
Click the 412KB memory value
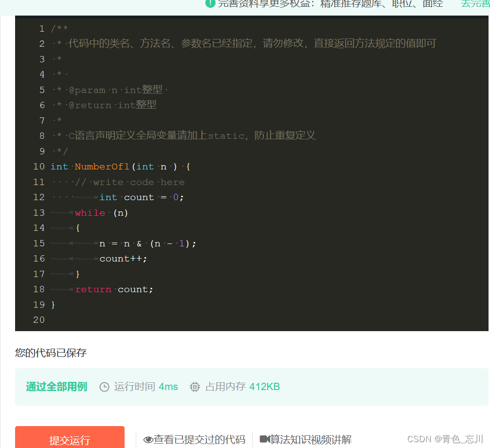tap(265, 387)
